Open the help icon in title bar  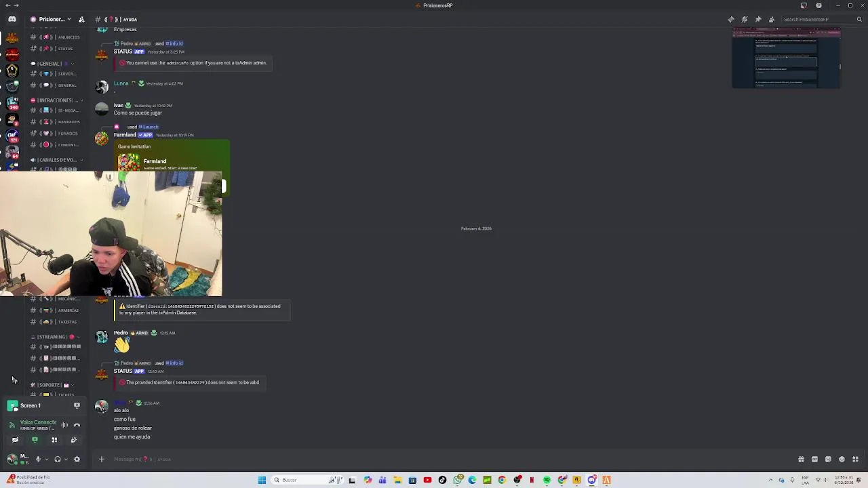tap(818, 5)
